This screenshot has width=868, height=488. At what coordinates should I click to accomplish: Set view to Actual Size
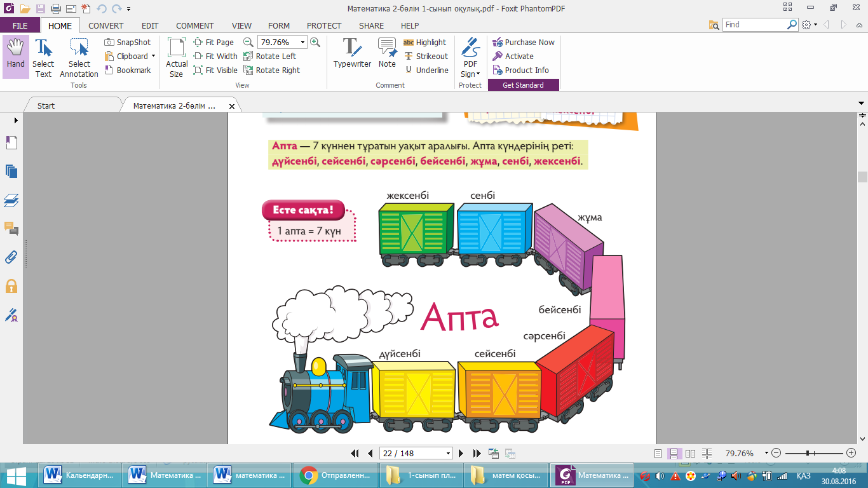pyautogui.click(x=177, y=57)
